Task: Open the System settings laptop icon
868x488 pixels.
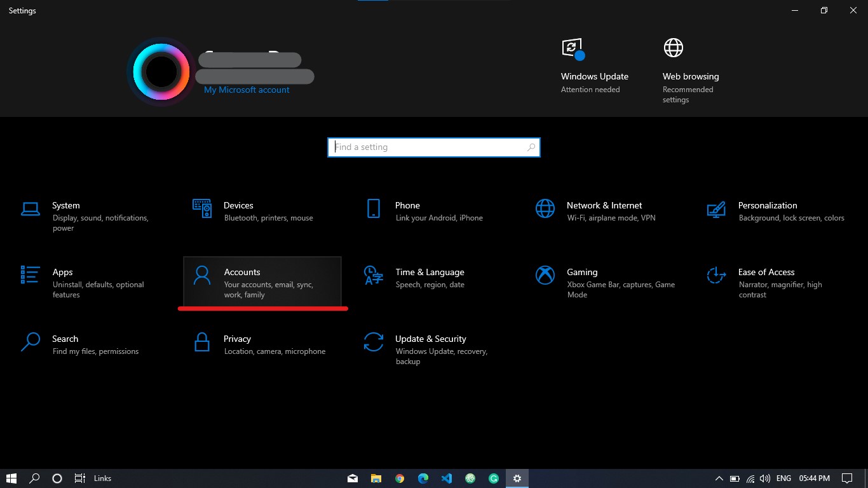Action: click(31, 208)
